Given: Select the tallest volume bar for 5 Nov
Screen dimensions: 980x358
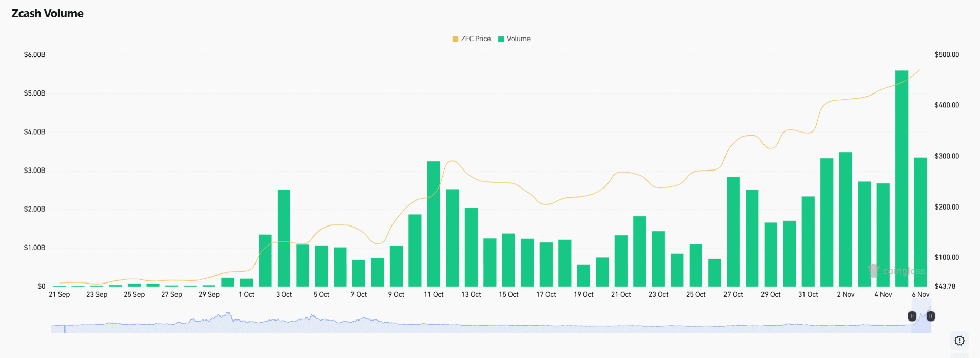Looking at the screenshot, I should (901, 178).
